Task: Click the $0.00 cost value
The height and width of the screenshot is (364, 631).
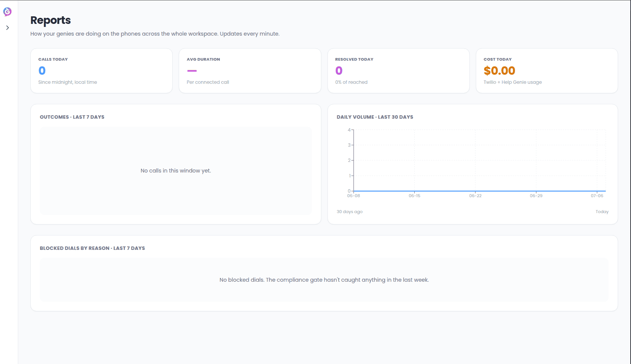Action: (x=499, y=71)
